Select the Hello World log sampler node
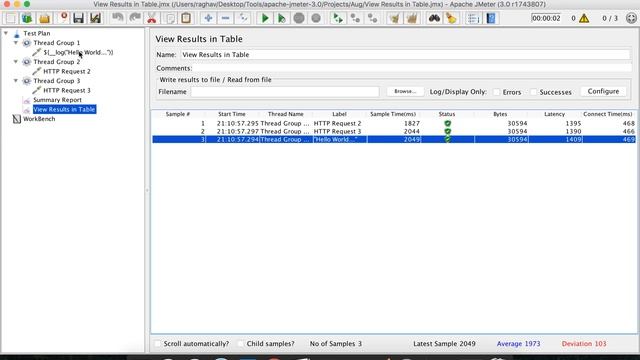The width and height of the screenshot is (640, 360). [78, 52]
